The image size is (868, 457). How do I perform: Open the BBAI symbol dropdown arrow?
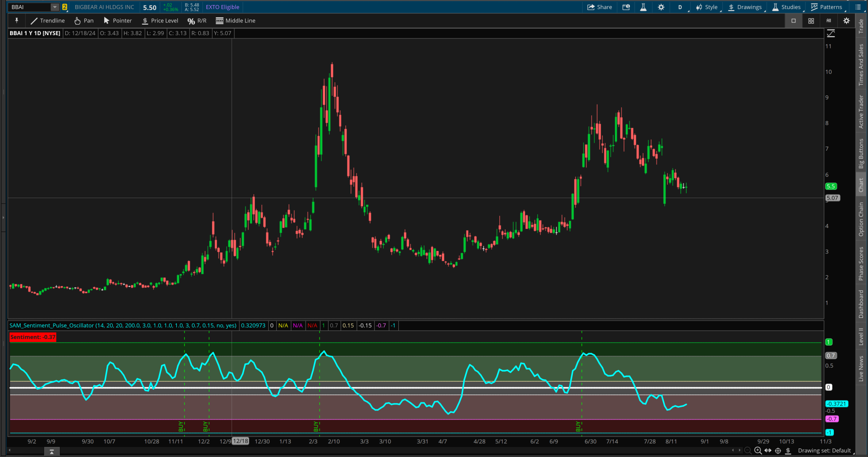click(55, 7)
